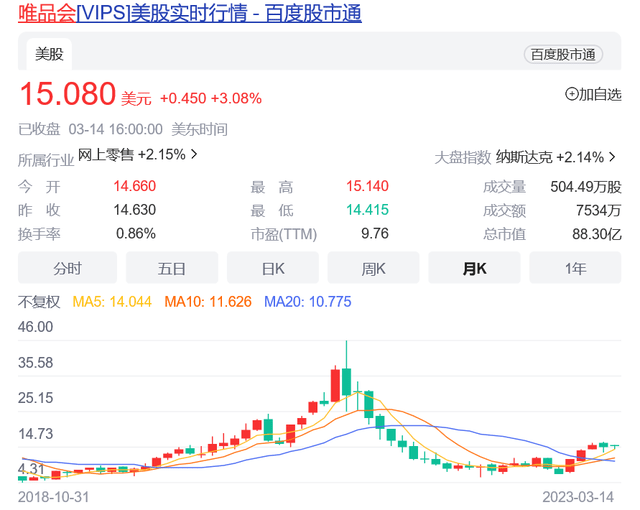Select the 美股 market tab
The height and width of the screenshot is (510, 640).
point(48,53)
